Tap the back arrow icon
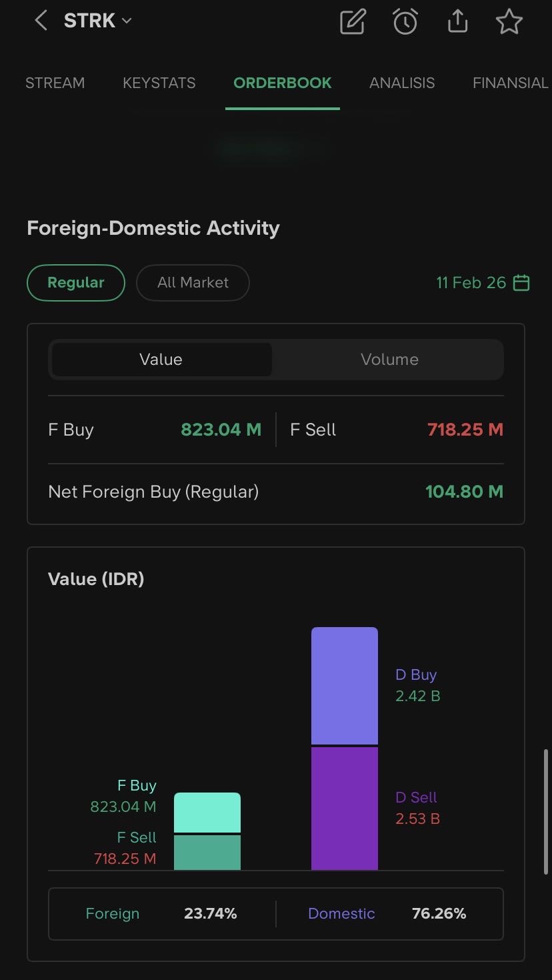 tap(41, 21)
